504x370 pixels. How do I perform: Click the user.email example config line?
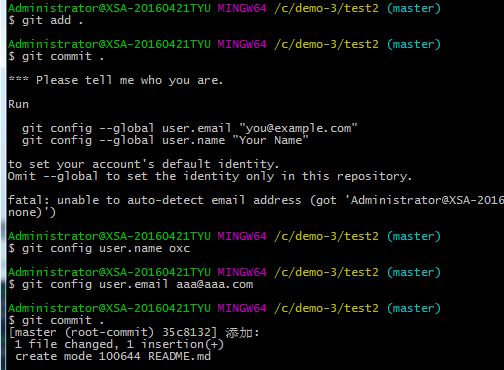point(190,128)
